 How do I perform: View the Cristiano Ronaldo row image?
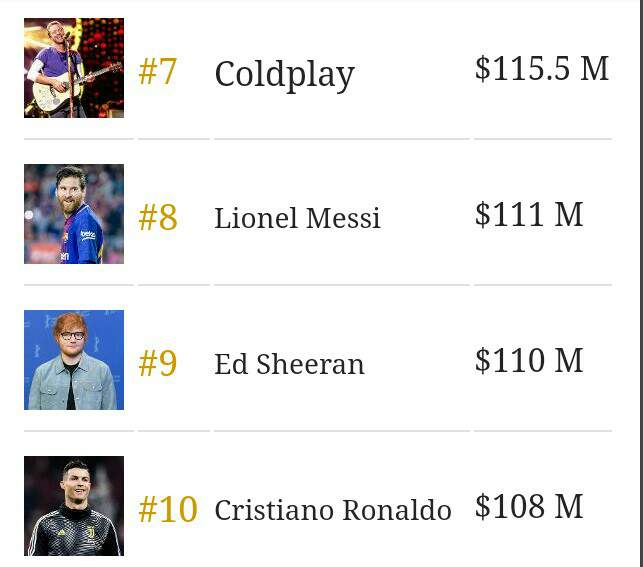coord(74,506)
